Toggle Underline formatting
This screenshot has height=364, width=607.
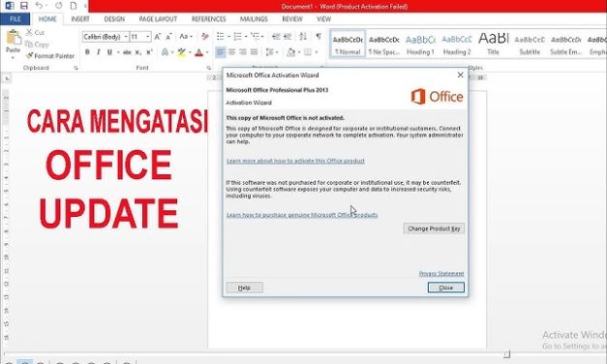coord(109,52)
